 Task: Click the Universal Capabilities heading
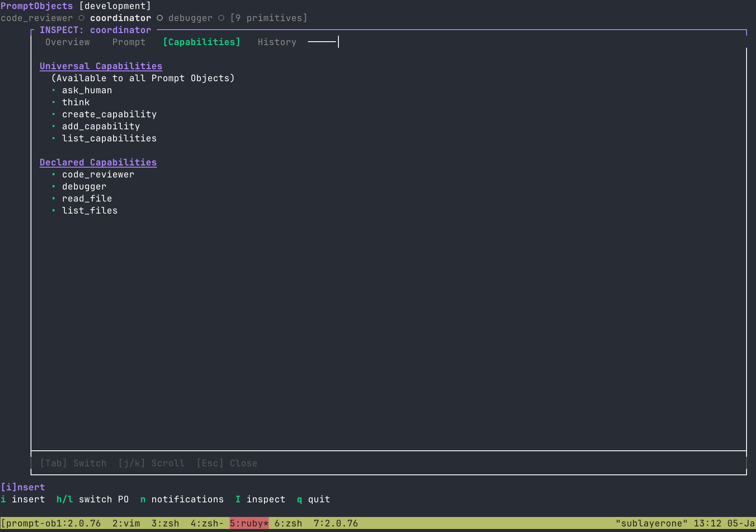pos(101,66)
